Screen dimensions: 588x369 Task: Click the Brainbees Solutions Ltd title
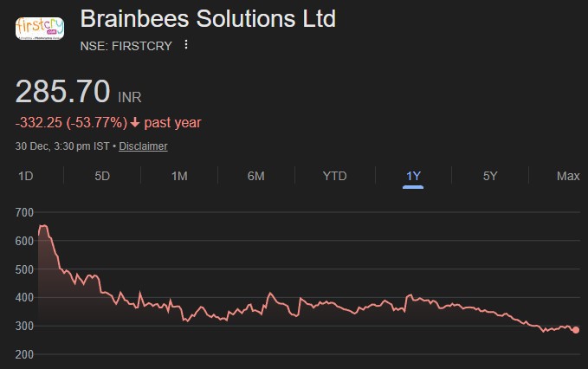207,19
